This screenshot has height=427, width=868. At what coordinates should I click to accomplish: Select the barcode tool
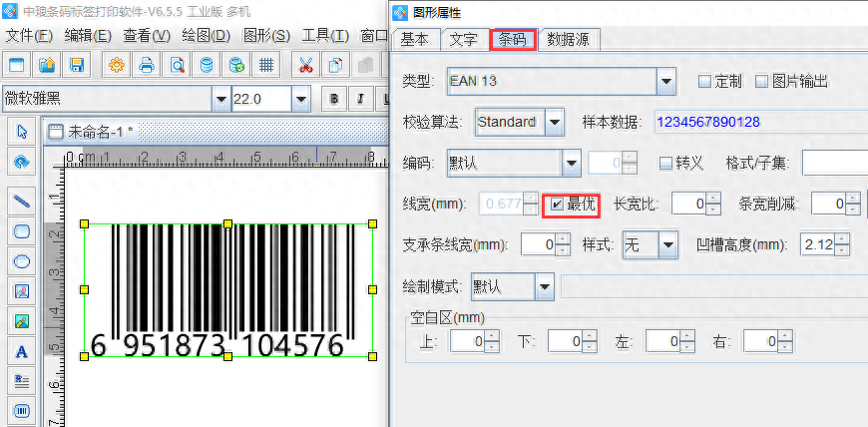tap(22, 411)
